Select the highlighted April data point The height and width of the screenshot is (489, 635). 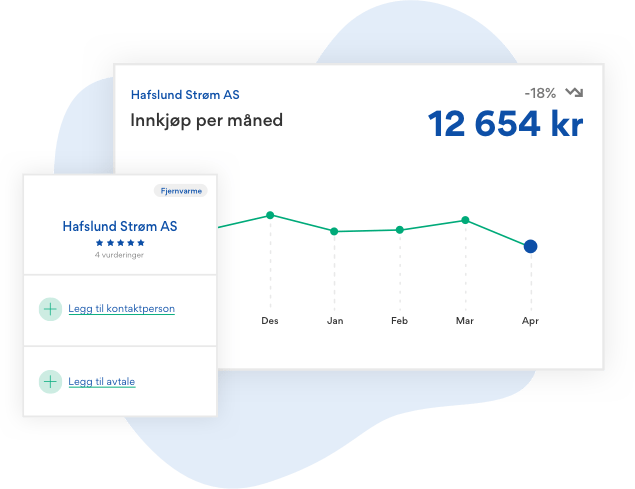(x=531, y=246)
